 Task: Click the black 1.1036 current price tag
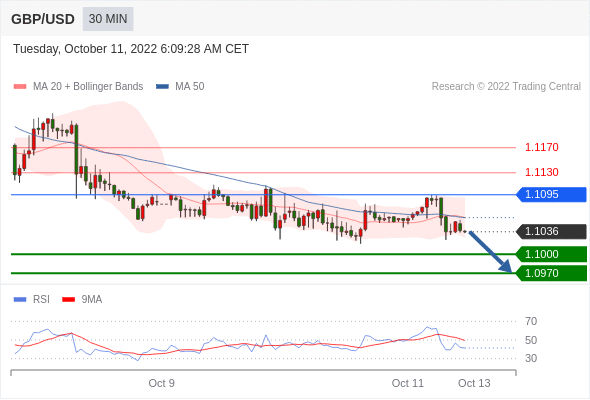coord(551,231)
